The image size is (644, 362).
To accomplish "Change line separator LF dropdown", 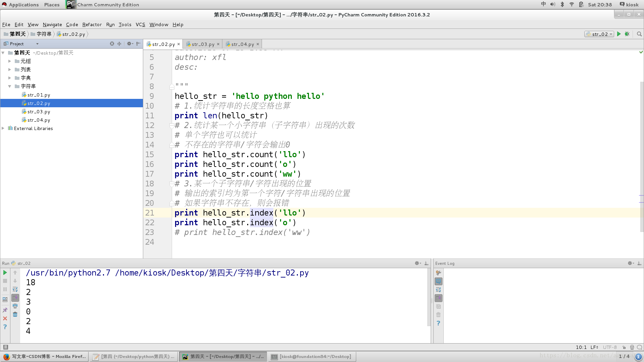I will (x=594, y=347).
